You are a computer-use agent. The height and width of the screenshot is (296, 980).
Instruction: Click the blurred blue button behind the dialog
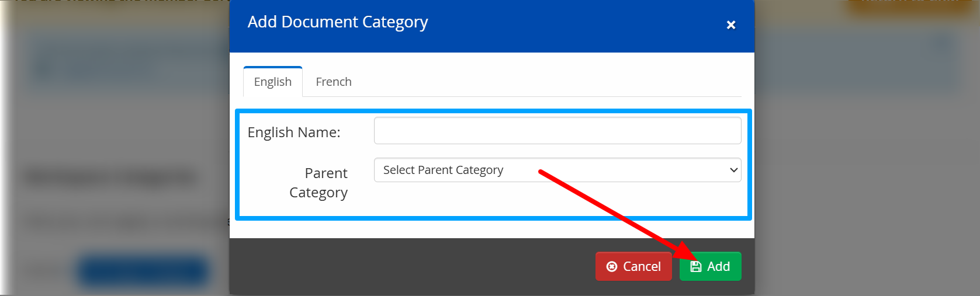(x=143, y=271)
